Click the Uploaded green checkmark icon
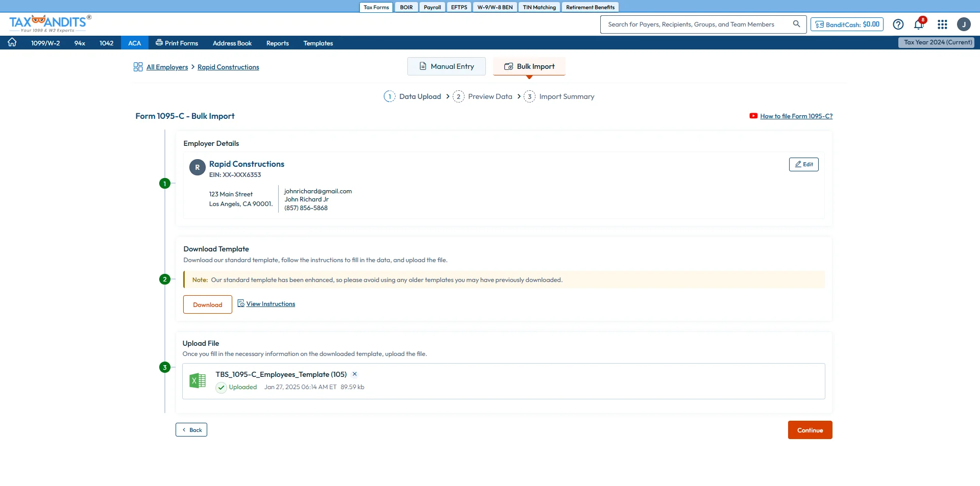This screenshot has height=486, width=980. point(221,388)
